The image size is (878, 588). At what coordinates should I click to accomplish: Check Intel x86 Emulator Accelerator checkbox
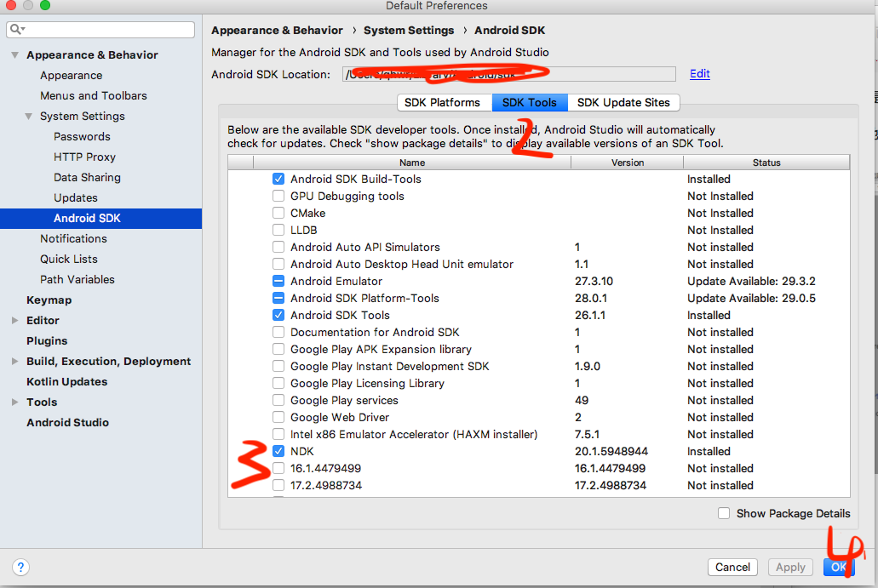[278, 434]
